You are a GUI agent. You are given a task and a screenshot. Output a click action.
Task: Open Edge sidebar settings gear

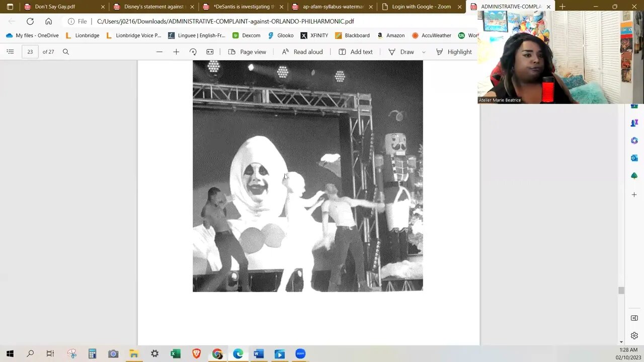pyautogui.click(x=634, y=336)
